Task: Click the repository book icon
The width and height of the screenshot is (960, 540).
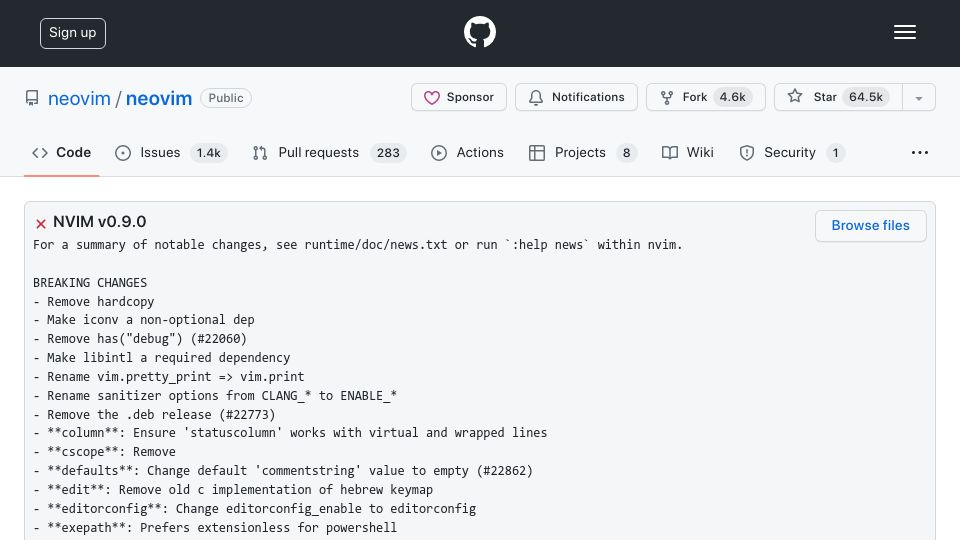Action: (32, 98)
